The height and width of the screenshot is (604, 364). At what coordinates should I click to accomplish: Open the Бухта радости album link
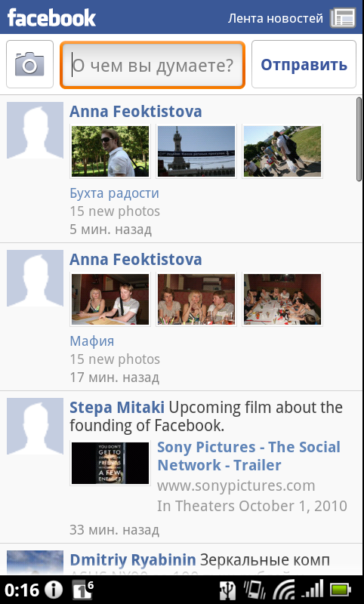[114, 193]
